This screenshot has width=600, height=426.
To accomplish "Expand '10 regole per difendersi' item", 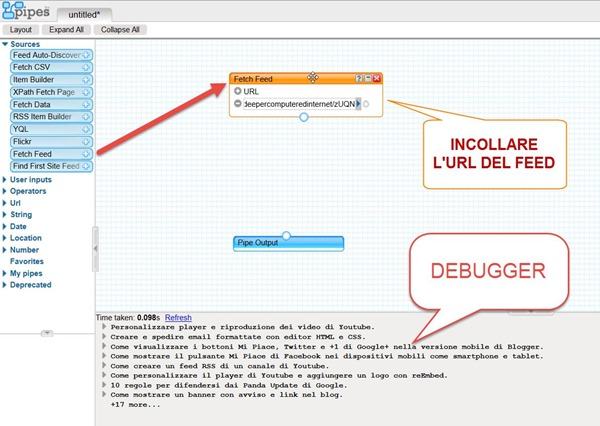I will (x=104, y=385).
